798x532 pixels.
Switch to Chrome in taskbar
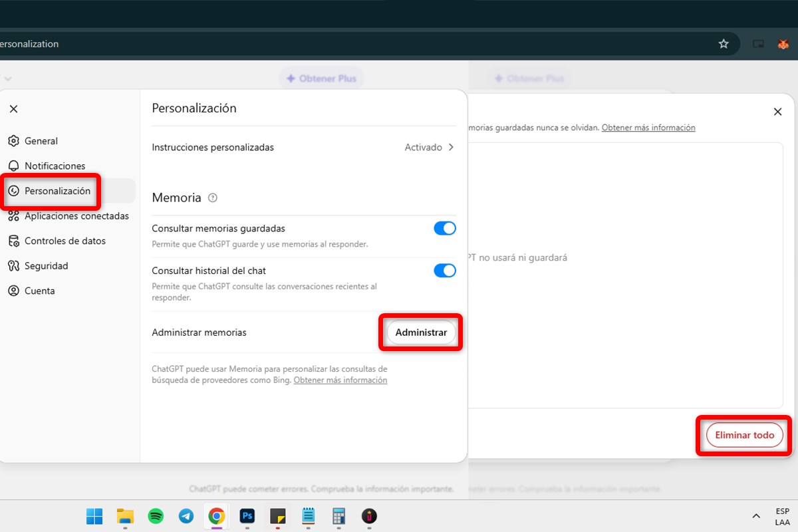point(216,516)
